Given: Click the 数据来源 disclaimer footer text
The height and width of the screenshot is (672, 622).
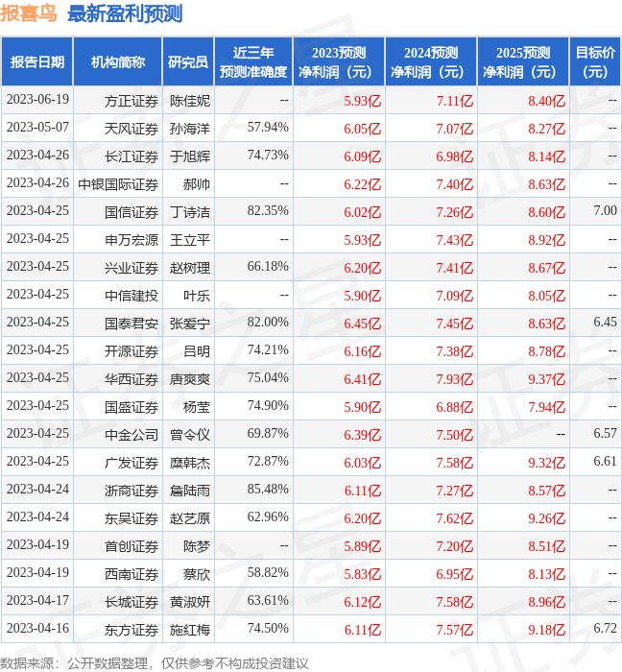Looking at the screenshot, I should pos(155,664).
